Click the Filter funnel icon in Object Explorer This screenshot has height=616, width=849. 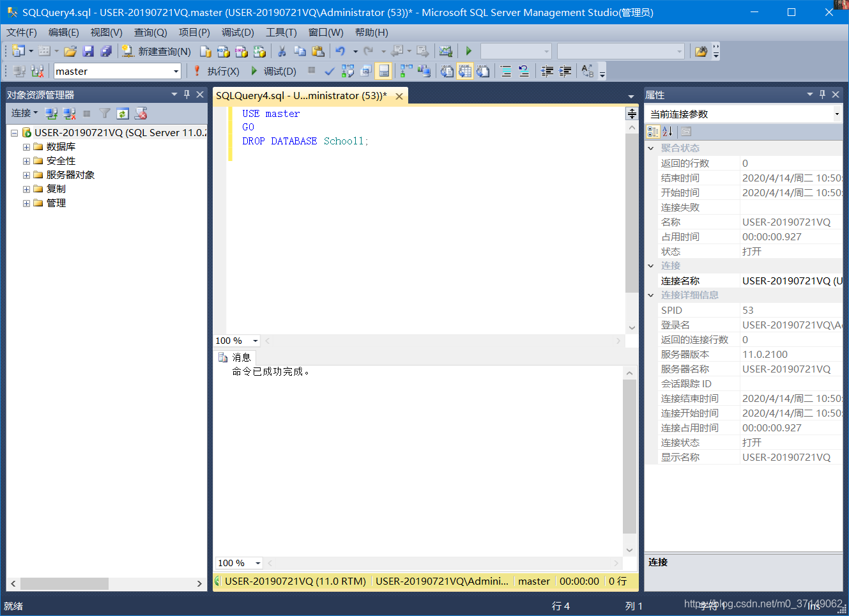point(105,113)
